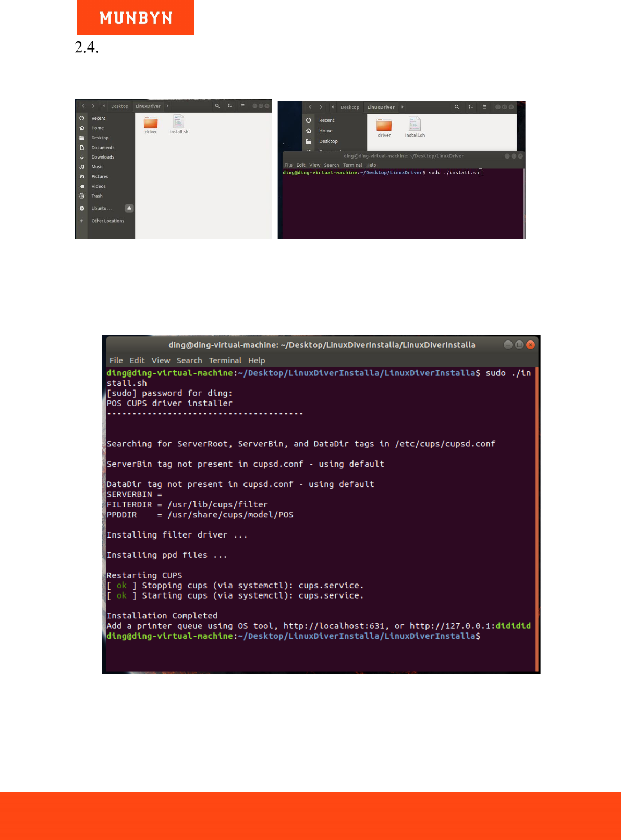Click '/usr/share/cups/model/POS' path text
621x840 pixels.
point(230,515)
